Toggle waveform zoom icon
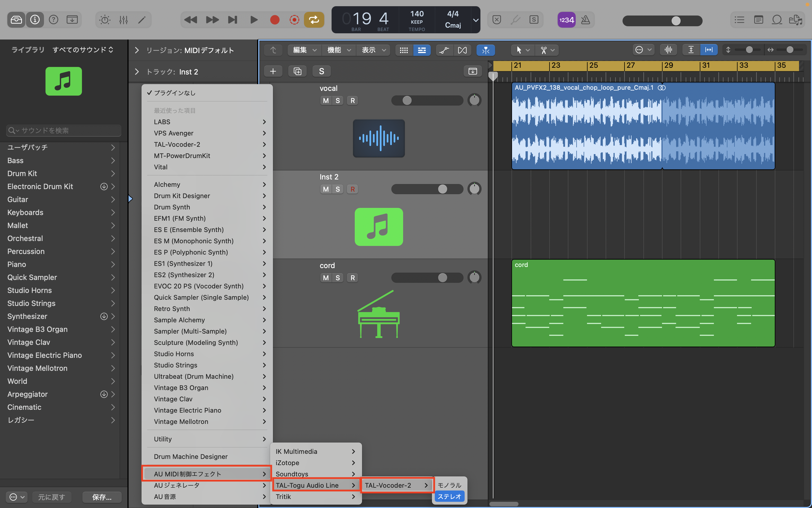 (668, 50)
